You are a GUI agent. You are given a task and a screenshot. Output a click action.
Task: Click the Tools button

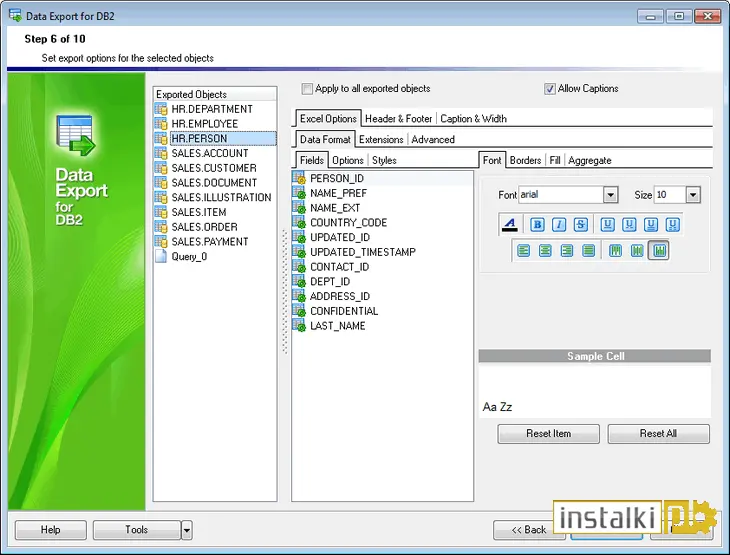(136, 530)
